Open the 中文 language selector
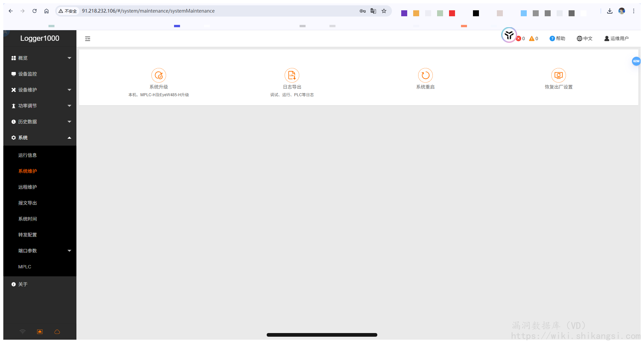Viewport: 644px width, 343px height. 585,38
